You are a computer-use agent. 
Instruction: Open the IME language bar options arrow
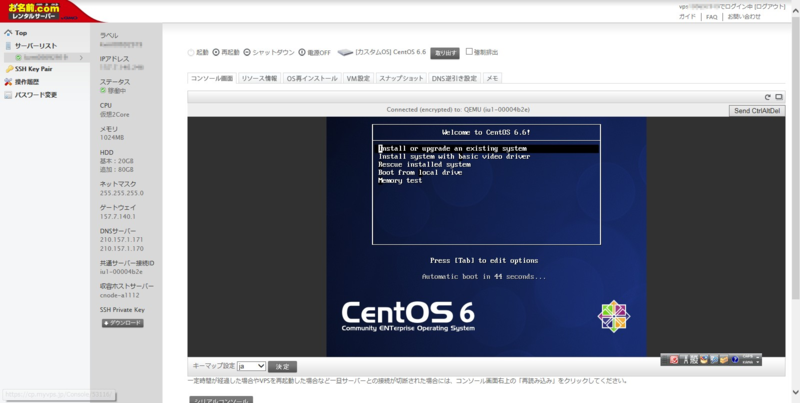click(x=758, y=362)
